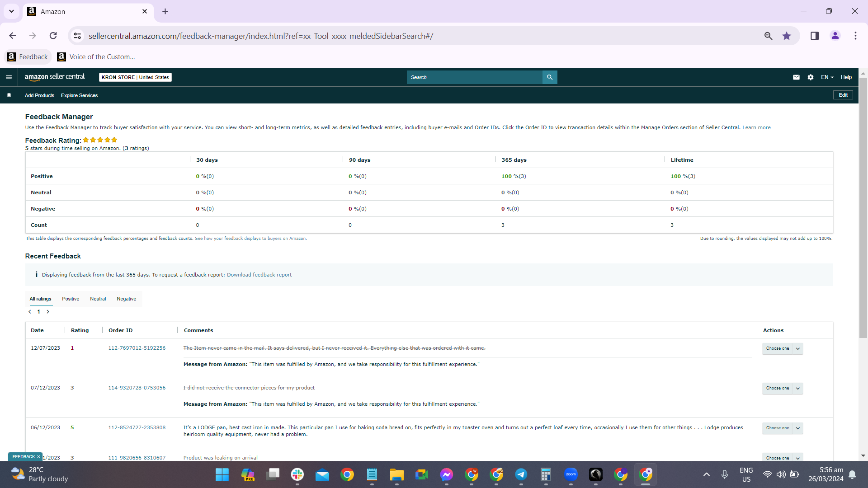Open File Explorer from the taskbar

pos(396,475)
